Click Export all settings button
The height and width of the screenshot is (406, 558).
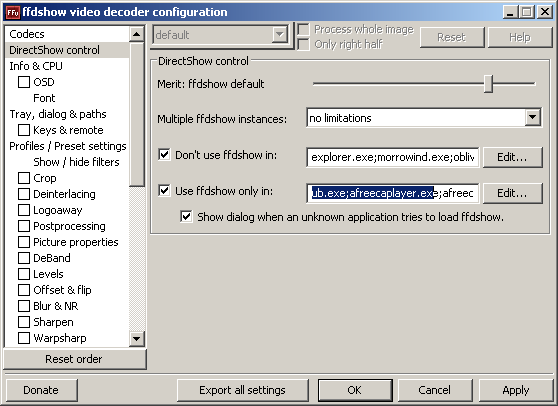[242, 390]
